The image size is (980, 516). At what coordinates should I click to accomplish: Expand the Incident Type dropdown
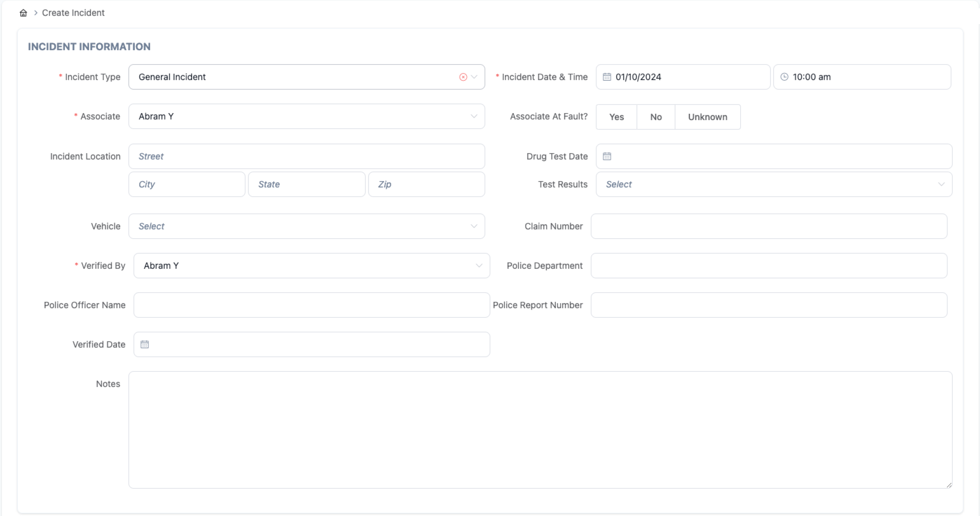(474, 77)
